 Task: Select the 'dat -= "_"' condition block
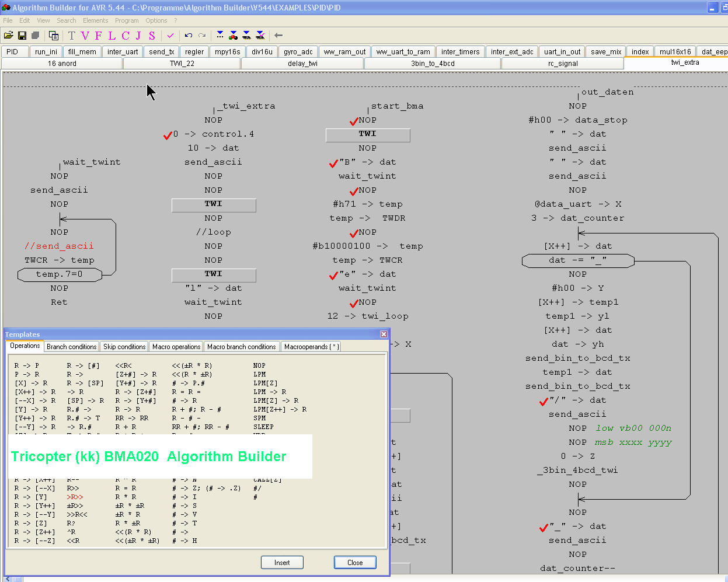click(x=578, y=260)
